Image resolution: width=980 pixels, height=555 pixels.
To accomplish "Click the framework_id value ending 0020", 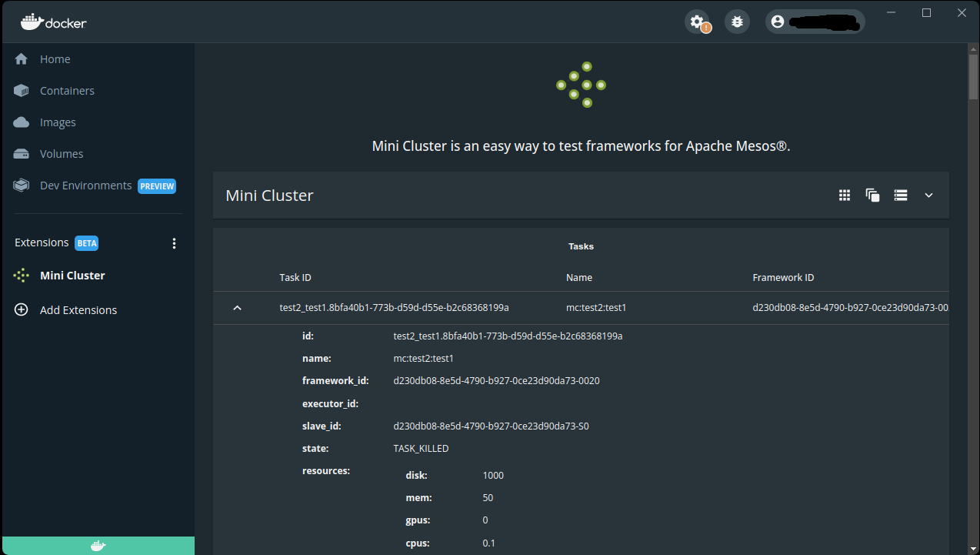I will point(496,381).
